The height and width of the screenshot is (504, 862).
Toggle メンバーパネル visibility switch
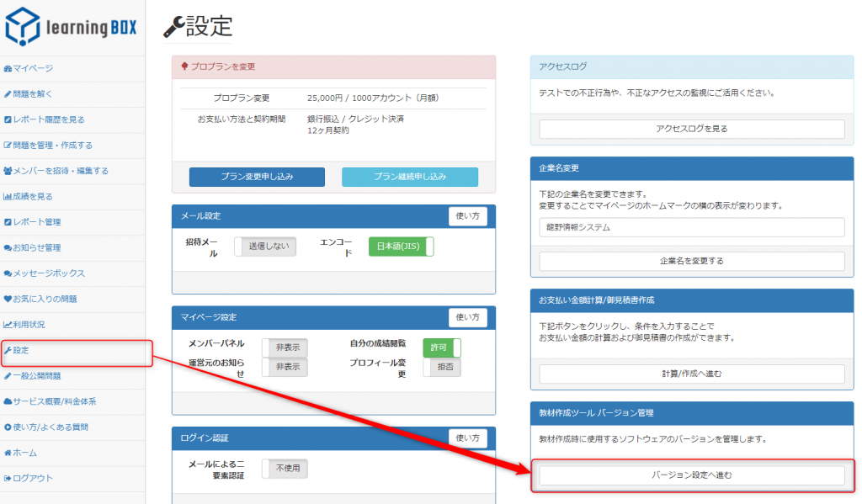tap(285, 347)
